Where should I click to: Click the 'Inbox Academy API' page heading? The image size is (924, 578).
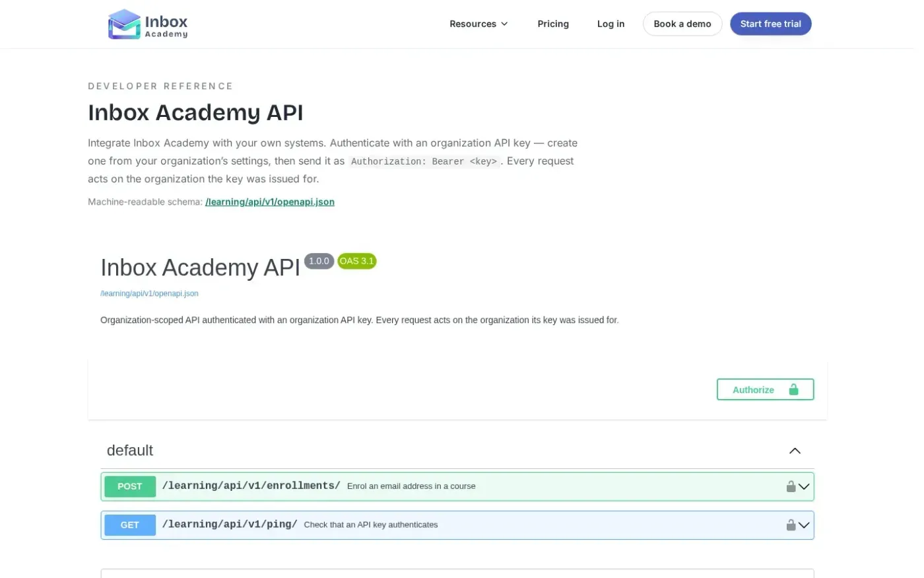(x=197, y=114)
